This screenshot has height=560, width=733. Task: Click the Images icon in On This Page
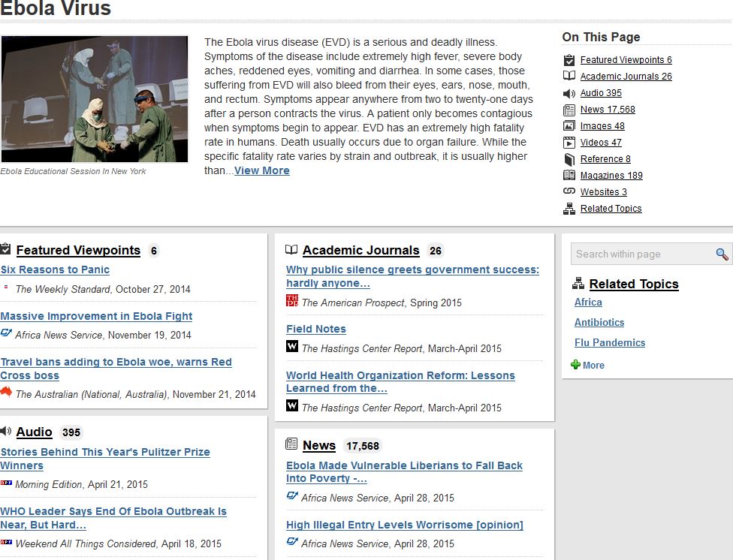tap(569, 126)
